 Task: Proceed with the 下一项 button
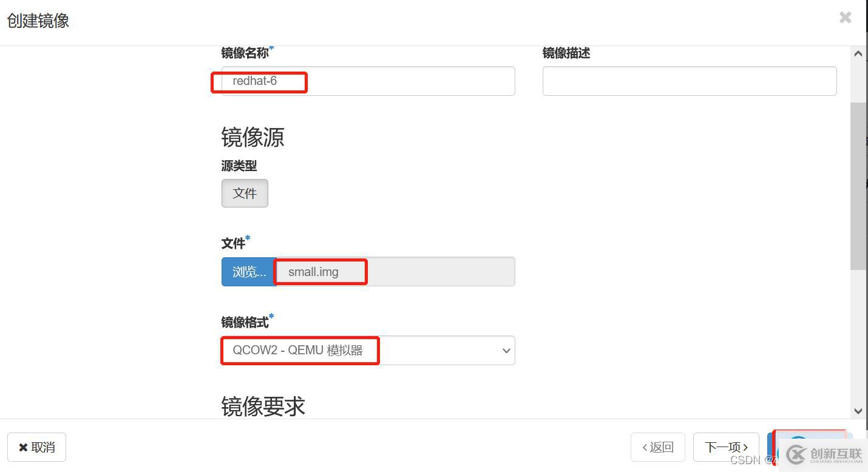[x=726, y=447]
